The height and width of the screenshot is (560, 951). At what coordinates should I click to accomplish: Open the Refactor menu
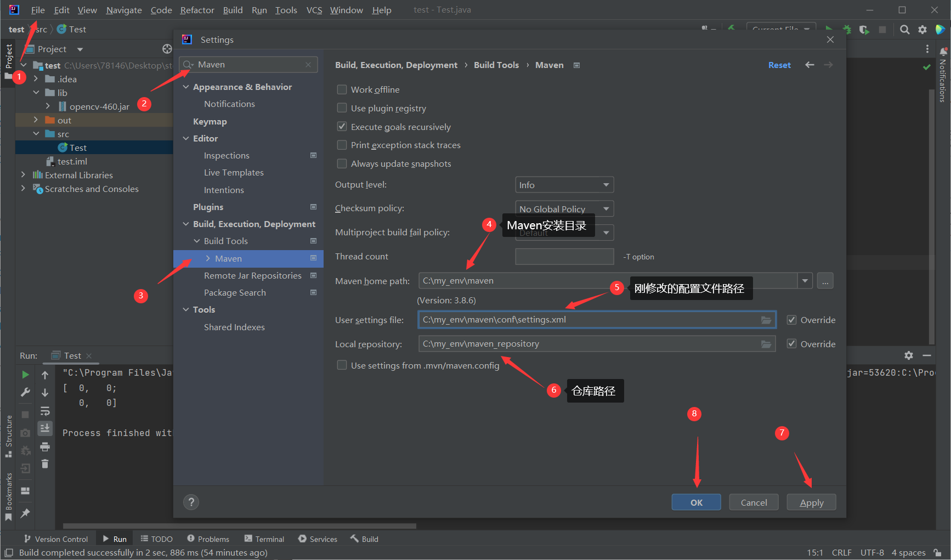[197, 10]
